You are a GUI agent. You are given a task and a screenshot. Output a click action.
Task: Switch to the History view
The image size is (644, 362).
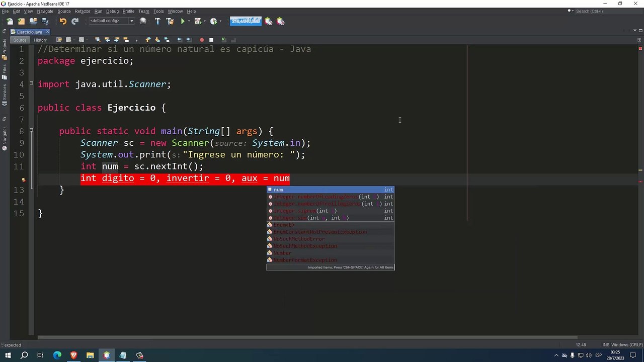click(40, 40)
